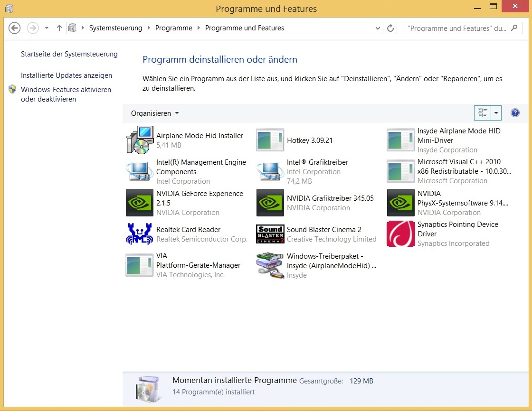The width and height of the screenshot is (532, 411).
Task: Open the Organisieren dropdown menu
Action: click(x=155, y=113)
